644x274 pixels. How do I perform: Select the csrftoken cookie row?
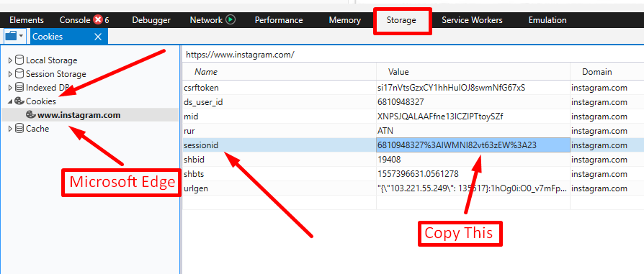(x=413, y=88)
